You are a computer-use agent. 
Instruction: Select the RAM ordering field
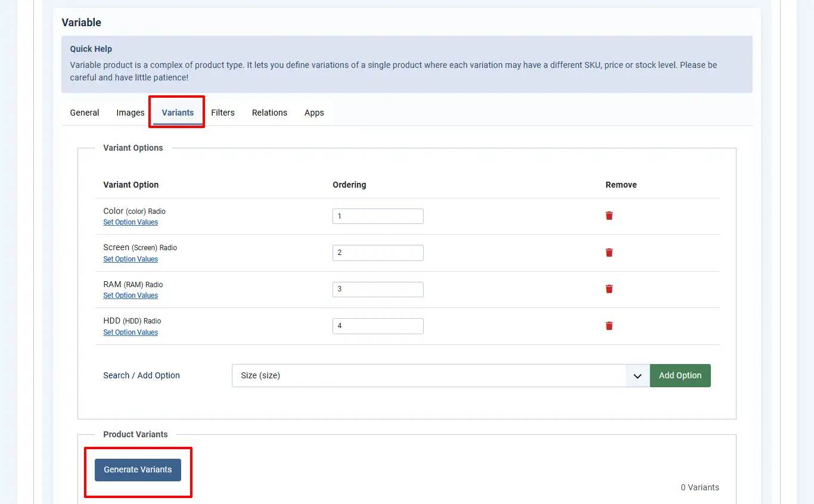coord(378,290)
